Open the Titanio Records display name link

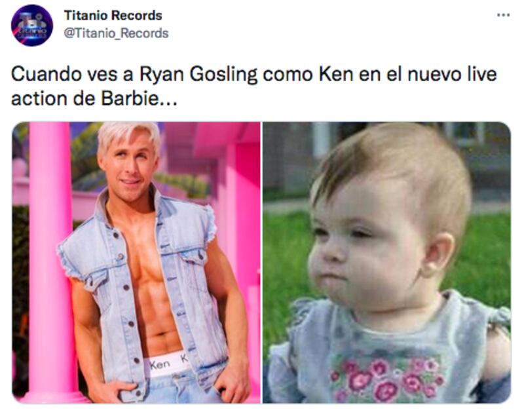113,15
